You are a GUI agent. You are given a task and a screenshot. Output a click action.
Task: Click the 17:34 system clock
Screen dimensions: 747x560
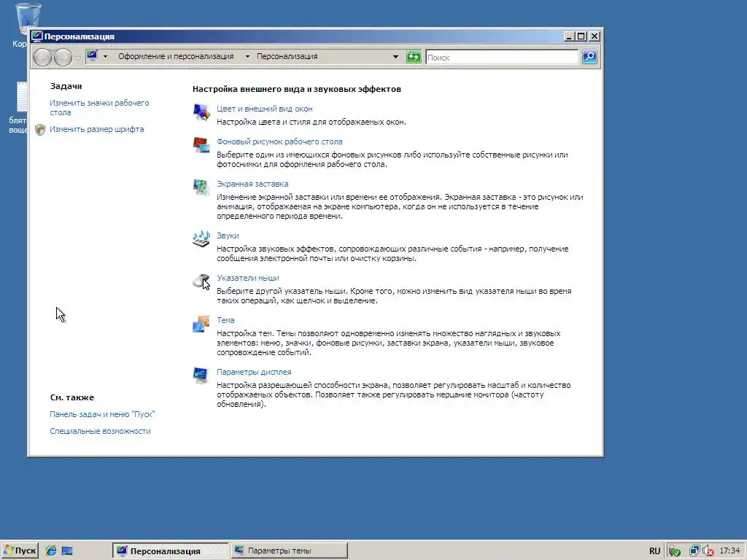(x=729, y=551)
